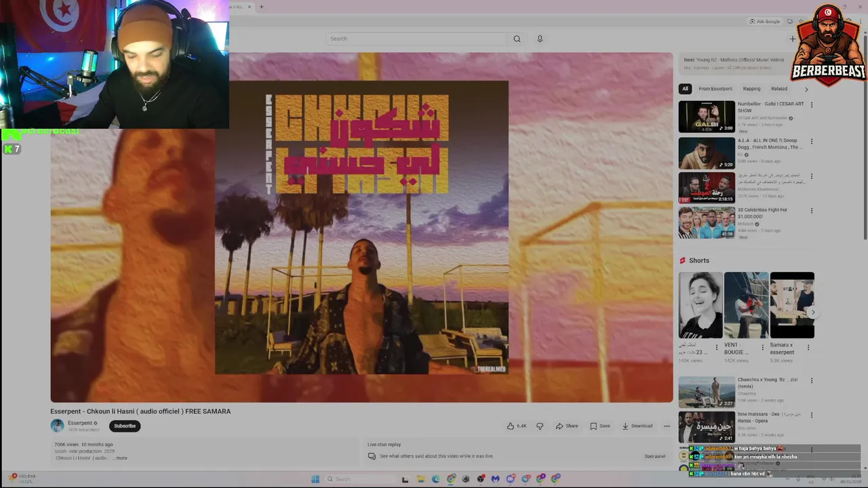Viewport: 868px width, 488px height.
Task: Open Samara x esserpent Short
Action: (x=792, y=305)
